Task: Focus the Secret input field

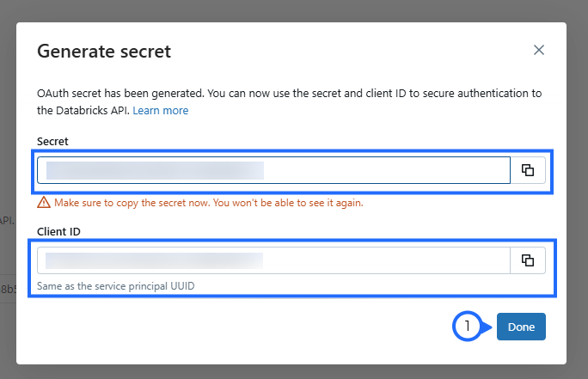Action: pyautogui.click(x=387, y=170)
